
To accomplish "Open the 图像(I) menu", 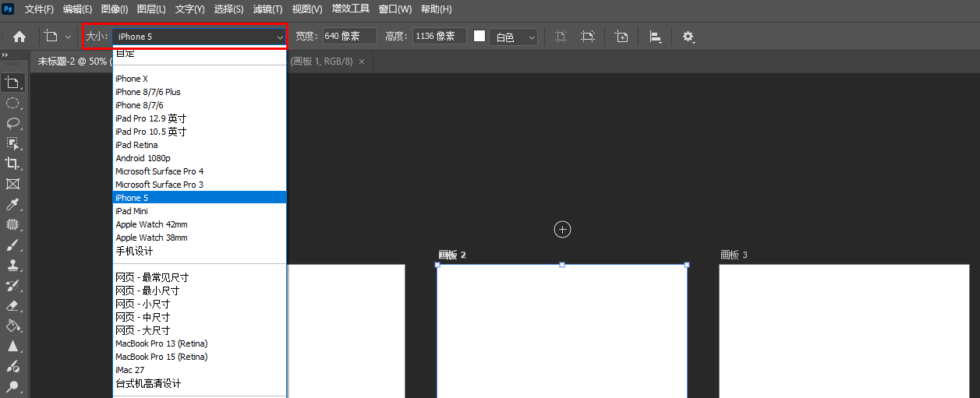I will tap(115, 9).
